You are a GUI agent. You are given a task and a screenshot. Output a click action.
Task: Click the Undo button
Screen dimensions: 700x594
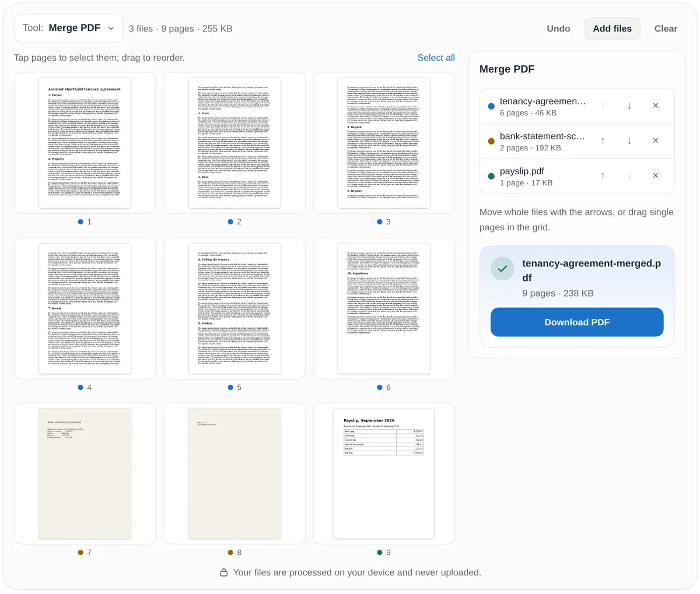558,29
